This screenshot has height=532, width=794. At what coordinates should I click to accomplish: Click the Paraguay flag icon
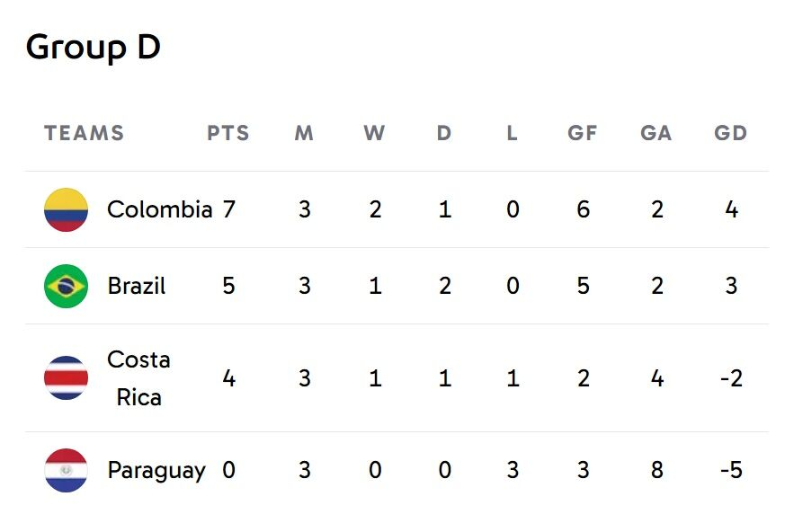66,470
